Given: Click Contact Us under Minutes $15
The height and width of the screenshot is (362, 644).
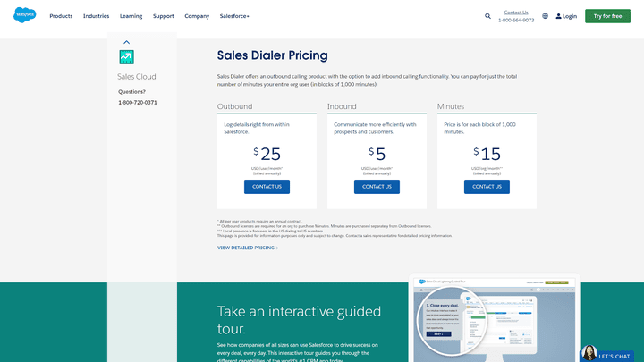Looking at the screenshot, I should pyautogui.click(x=487, y=187).
